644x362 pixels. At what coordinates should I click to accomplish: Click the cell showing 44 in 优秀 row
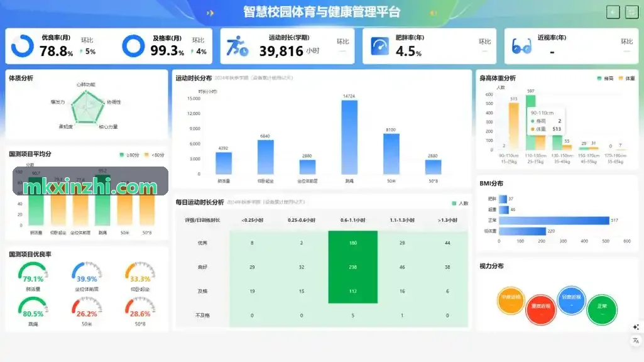pos(447,243)
